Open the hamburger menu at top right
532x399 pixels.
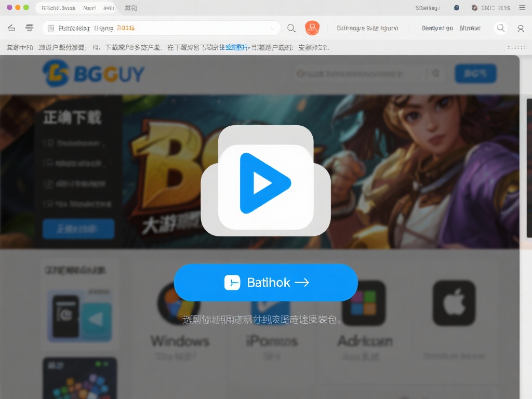[x=522, y=7]
